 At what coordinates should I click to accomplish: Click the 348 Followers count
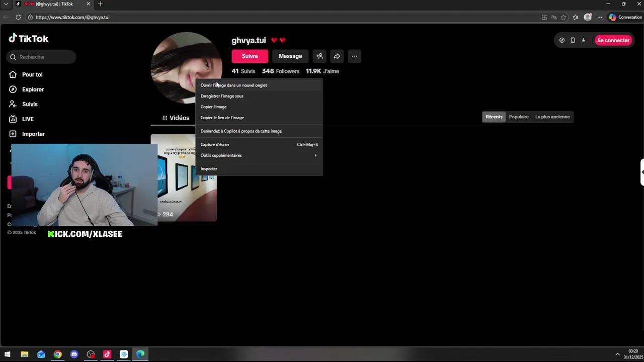(281, 71)
